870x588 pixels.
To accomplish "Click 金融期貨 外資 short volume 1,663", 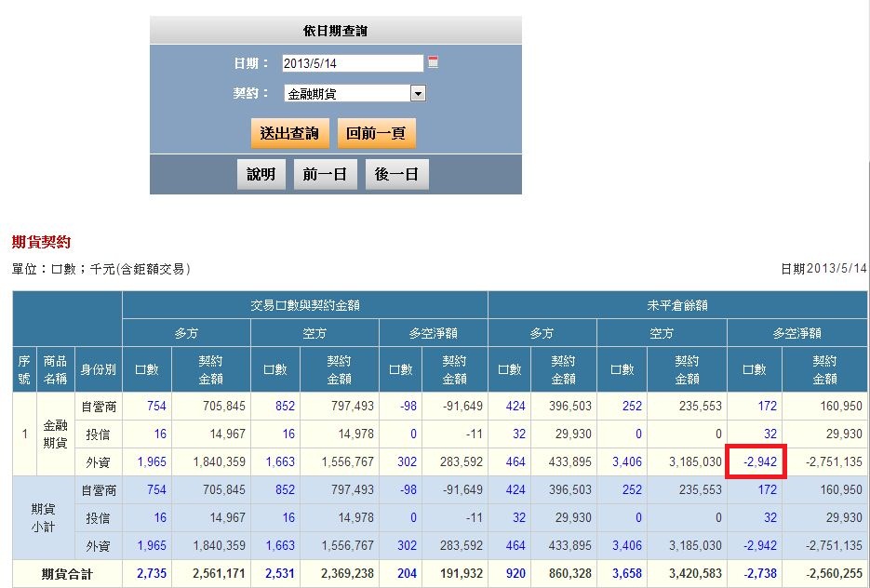I will [x=280, y=461].
